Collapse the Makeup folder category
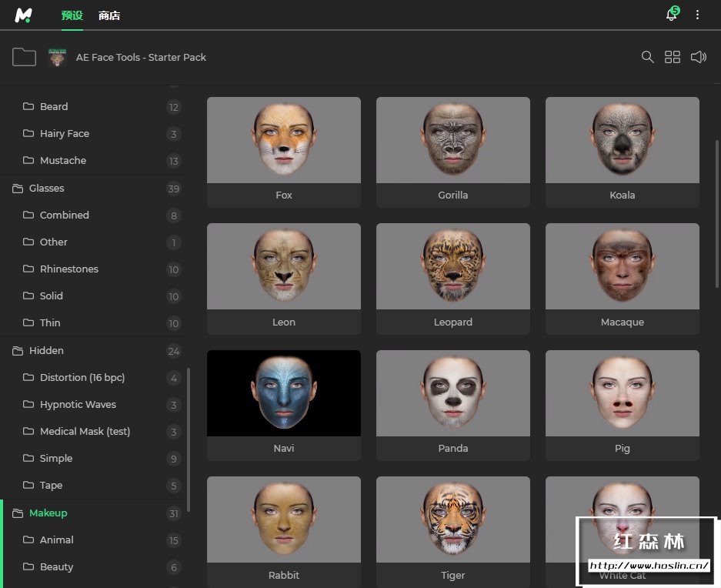The image size is (721, 588). point(48,513)
